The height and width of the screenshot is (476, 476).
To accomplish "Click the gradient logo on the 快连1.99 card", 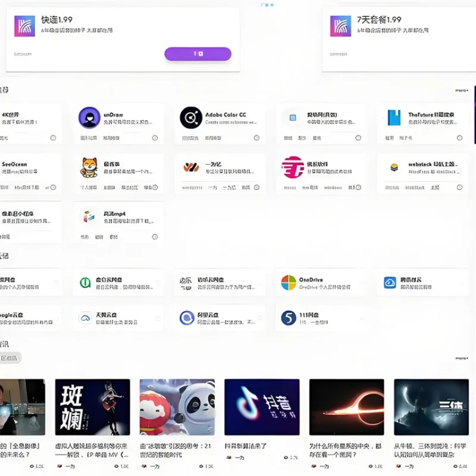I will pyautogui.click(x=24, y=26).
